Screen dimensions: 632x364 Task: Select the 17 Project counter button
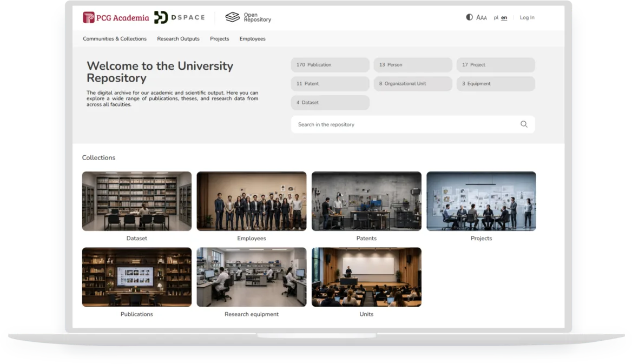coord(496,64)
